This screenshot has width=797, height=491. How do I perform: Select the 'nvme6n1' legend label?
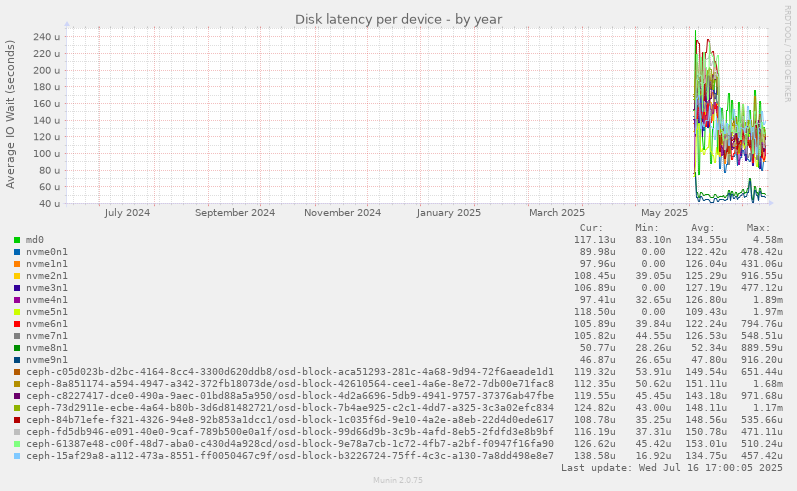47,324
